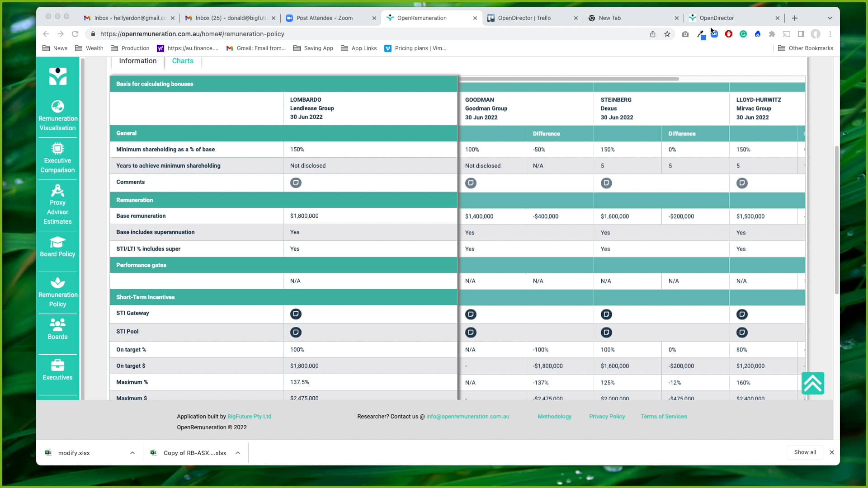Open Wealth bookmarks folder
The width and height of the screenshot is (868, 488).
[x=89, y=48]
